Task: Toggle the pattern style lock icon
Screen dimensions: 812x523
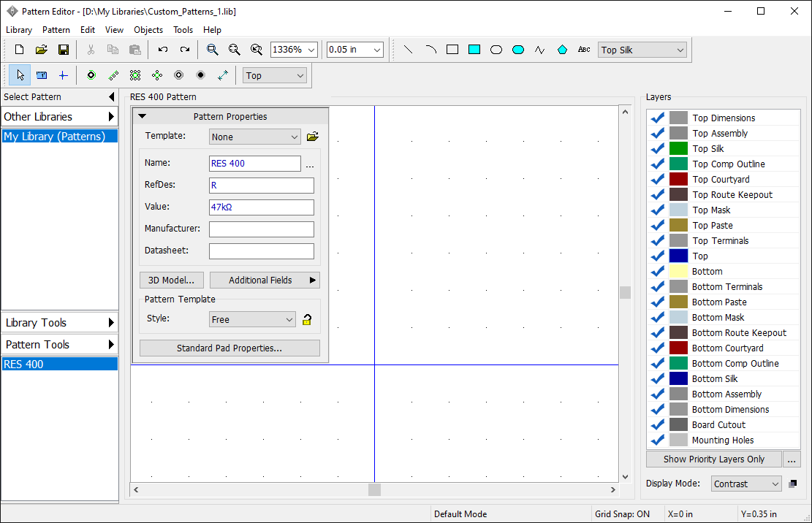Action: click(x=306, y=319)
